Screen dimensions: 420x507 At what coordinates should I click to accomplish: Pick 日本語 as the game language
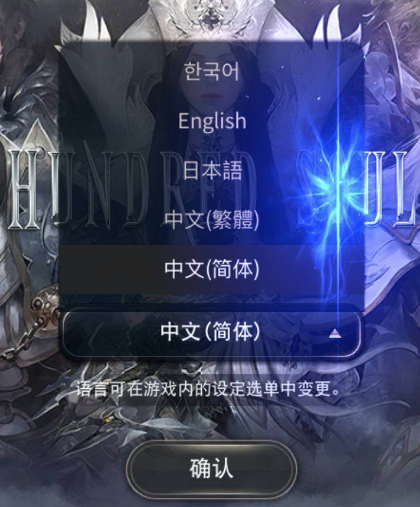tap(212, 170)
